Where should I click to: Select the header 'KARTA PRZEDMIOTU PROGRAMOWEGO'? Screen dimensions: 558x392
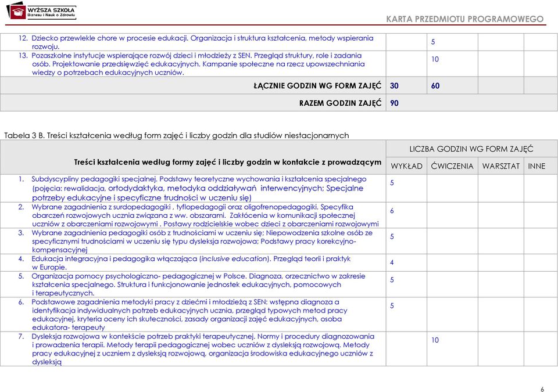click(x=465, y=19)
